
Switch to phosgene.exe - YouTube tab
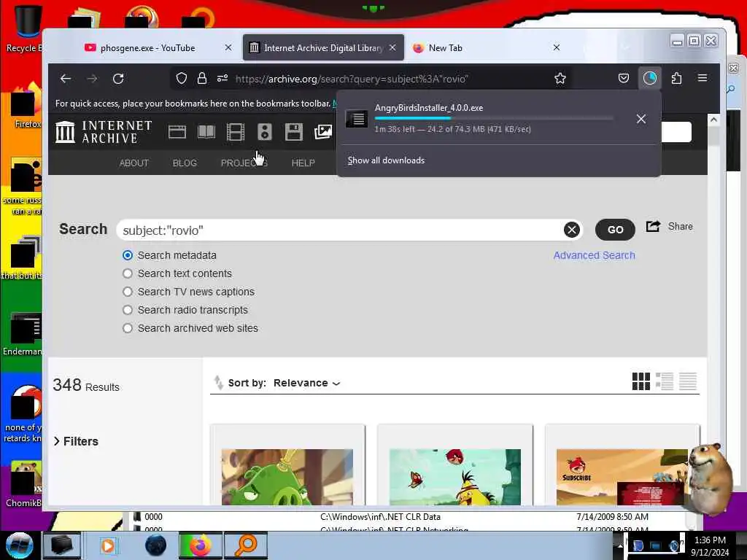(147, 47)
